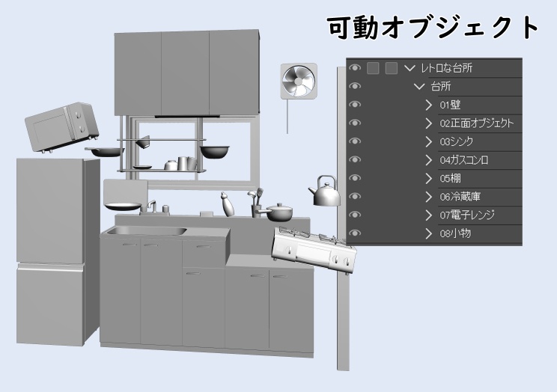Screen dimensions: 557x392
Task: Select the 01壁 row label
Action: click(x=450, y=105)
